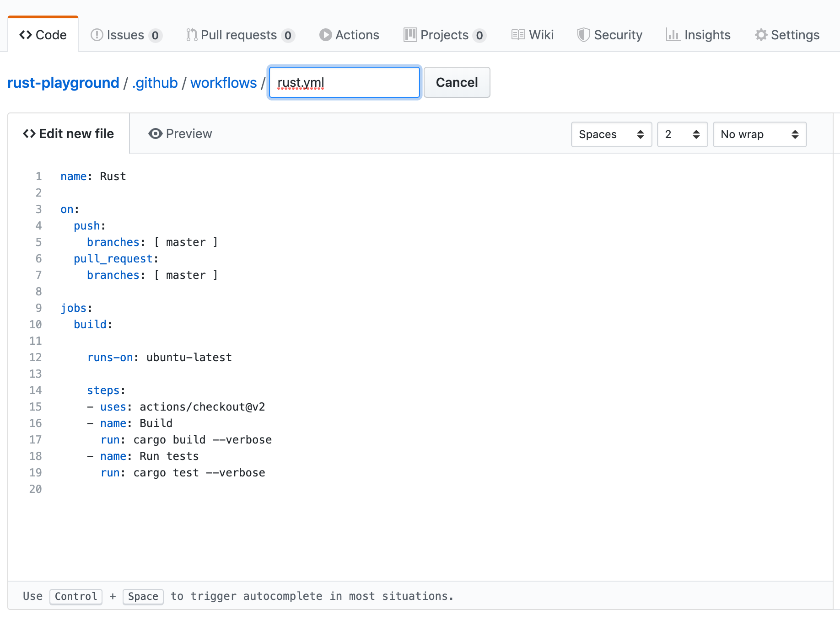Click the 'jobs:' line in editor

coord(77,308)
